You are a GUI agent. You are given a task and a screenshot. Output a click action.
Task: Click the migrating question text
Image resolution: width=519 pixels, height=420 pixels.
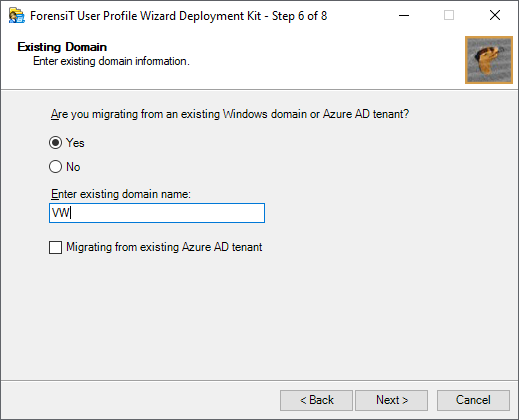(230, 114)
